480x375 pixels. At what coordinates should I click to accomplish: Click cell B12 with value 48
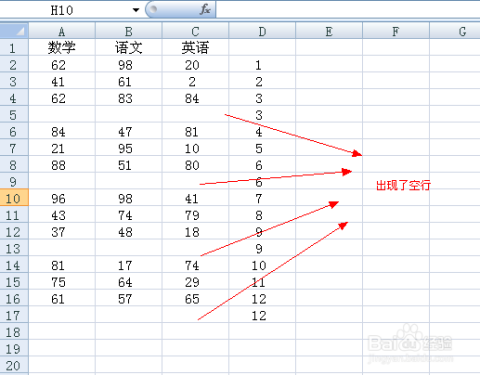(x=129, y=231)
